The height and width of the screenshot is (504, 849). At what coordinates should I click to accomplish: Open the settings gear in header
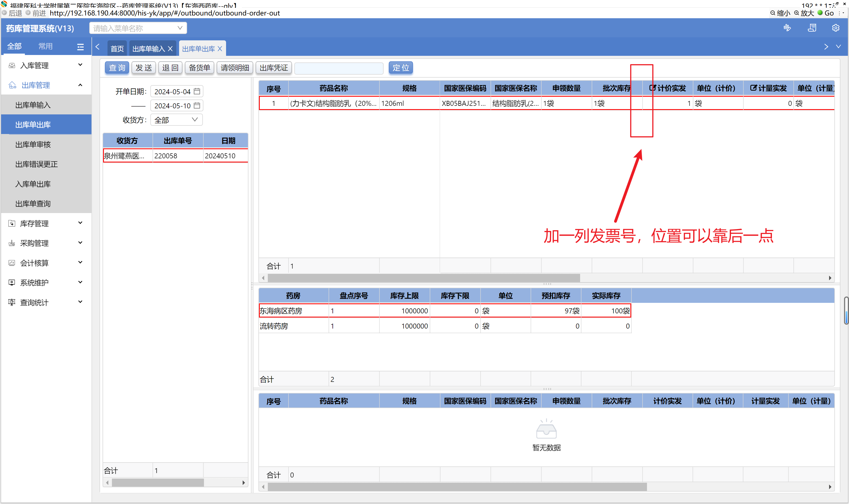click(x=835, y=28)
